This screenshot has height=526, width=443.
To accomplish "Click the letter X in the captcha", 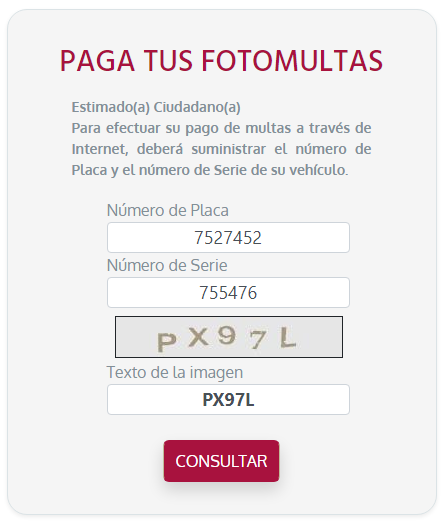I will 199,337.
